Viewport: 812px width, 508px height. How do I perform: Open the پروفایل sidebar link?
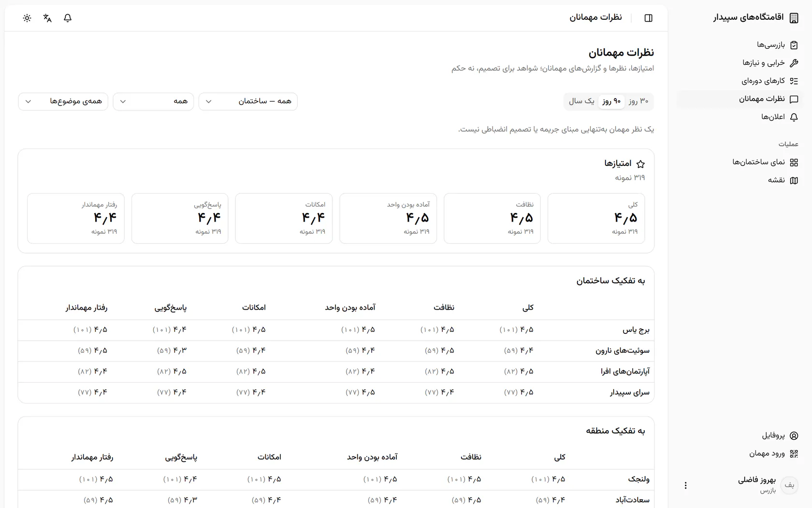[x=739, y=436]
